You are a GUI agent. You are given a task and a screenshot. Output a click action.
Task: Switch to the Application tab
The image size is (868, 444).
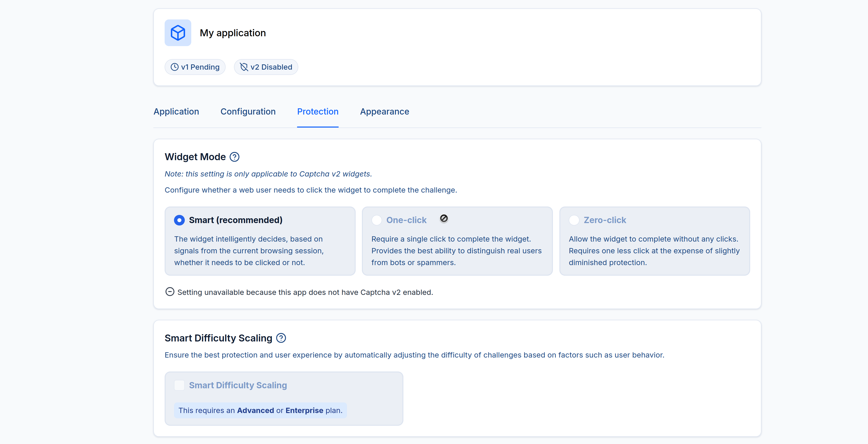click(x=176, y=112)
